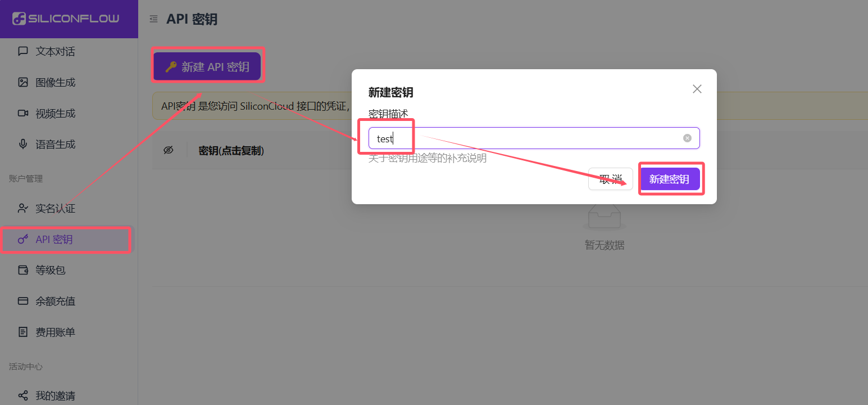
Task: Confirm with the 新建密钥 button
Action: pyautogui.click(x=671, y=178)
